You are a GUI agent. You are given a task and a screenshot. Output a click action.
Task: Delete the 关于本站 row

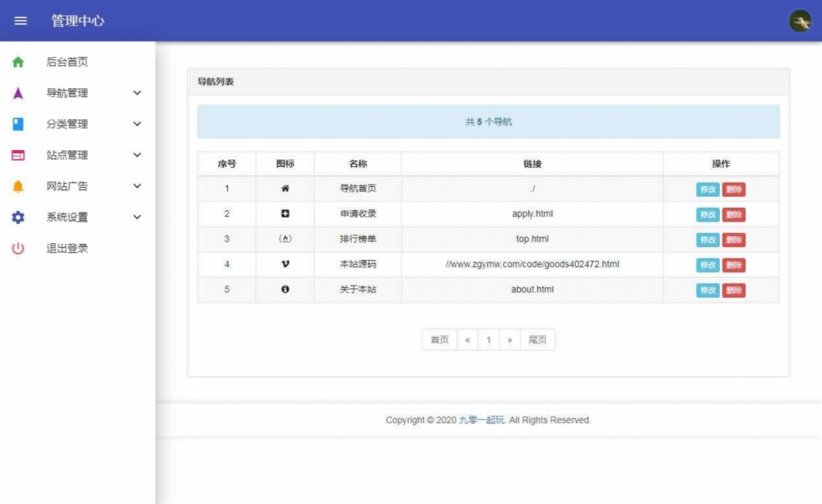734,290
